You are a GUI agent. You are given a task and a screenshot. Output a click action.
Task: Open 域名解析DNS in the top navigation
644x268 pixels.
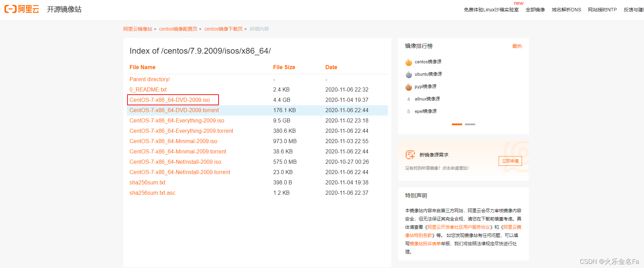566,10
